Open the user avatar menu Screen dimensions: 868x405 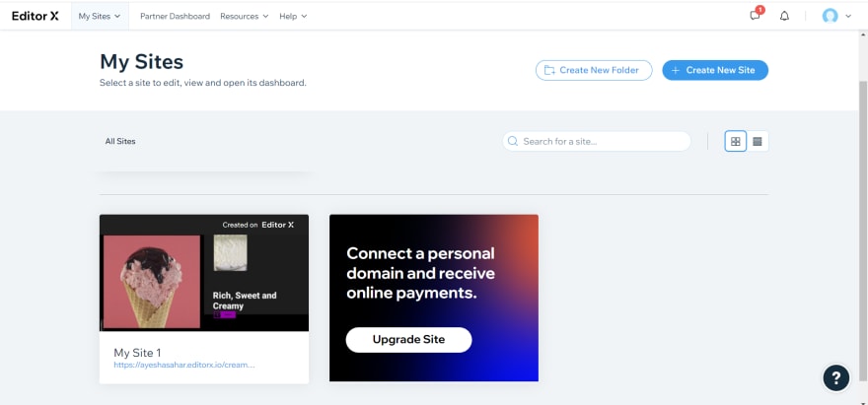[830, 16]
